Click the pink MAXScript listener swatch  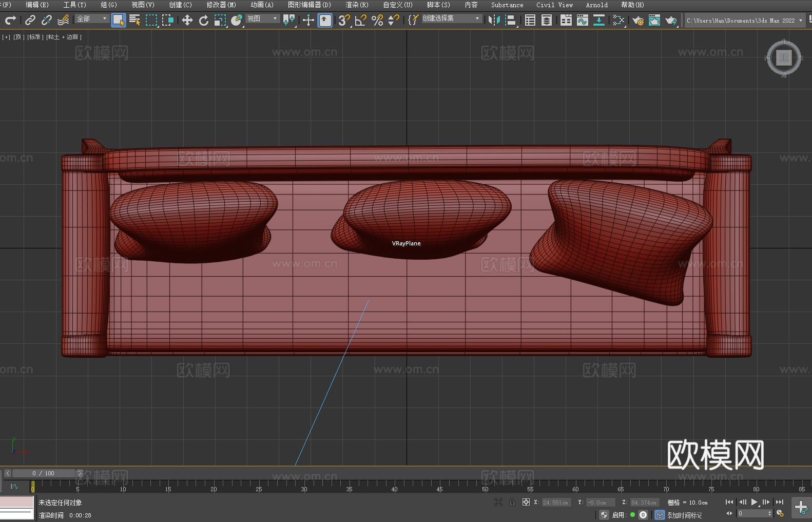[x=17, y=502]
